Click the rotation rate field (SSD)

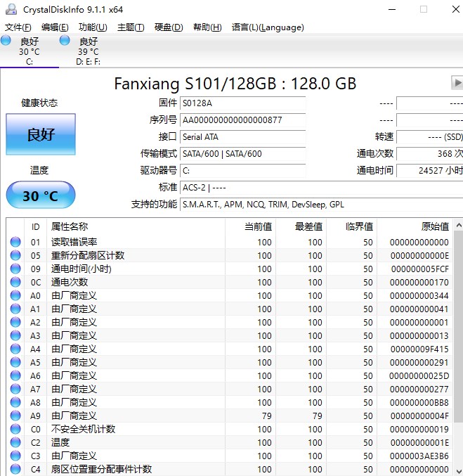[430, 137]
